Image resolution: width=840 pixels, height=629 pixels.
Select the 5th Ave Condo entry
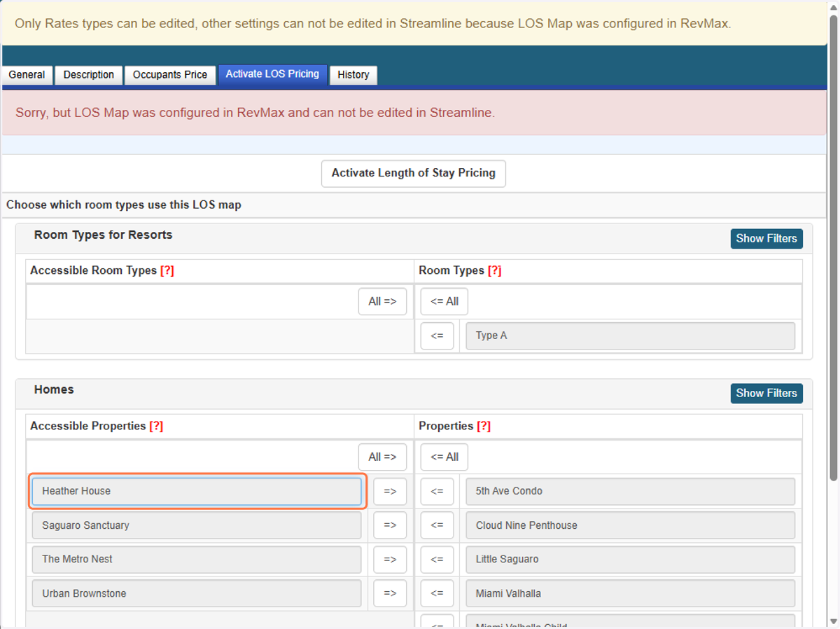[x=631, y=491]
